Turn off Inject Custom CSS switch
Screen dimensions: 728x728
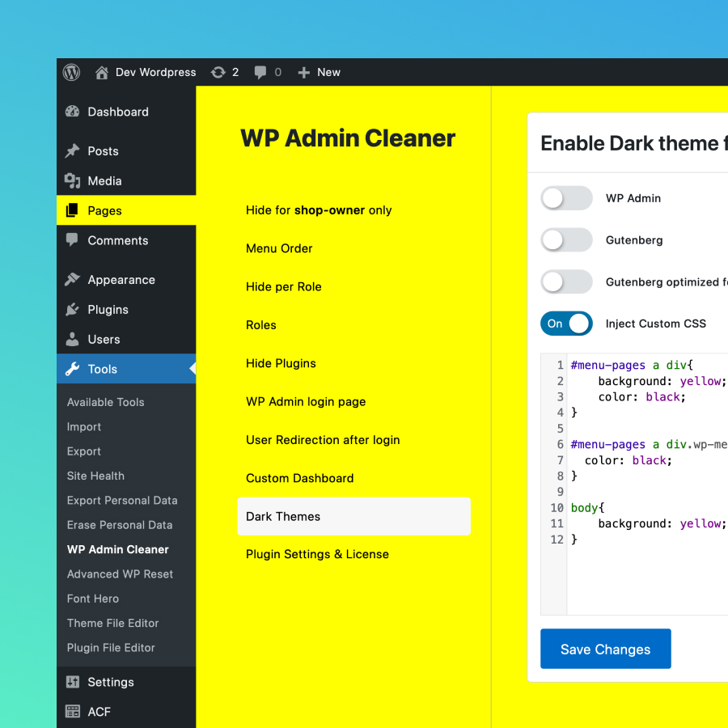click(566, 324)
